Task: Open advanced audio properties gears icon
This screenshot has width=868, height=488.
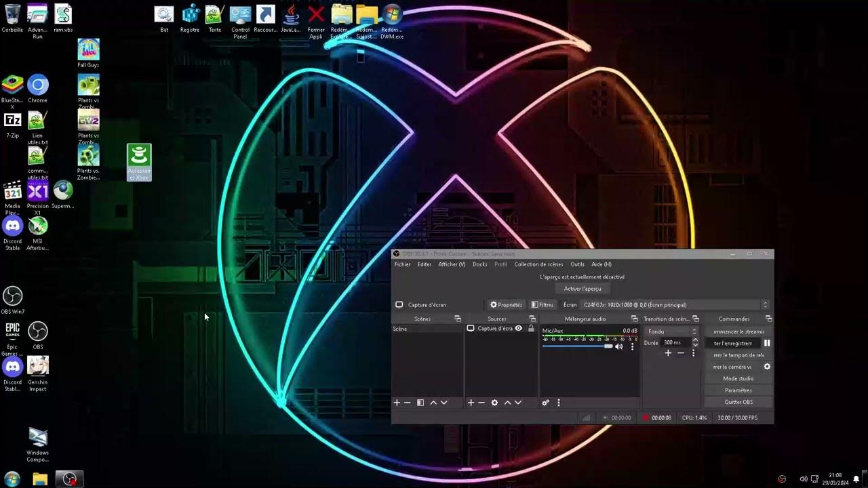Action: click(x=545, y=403)
